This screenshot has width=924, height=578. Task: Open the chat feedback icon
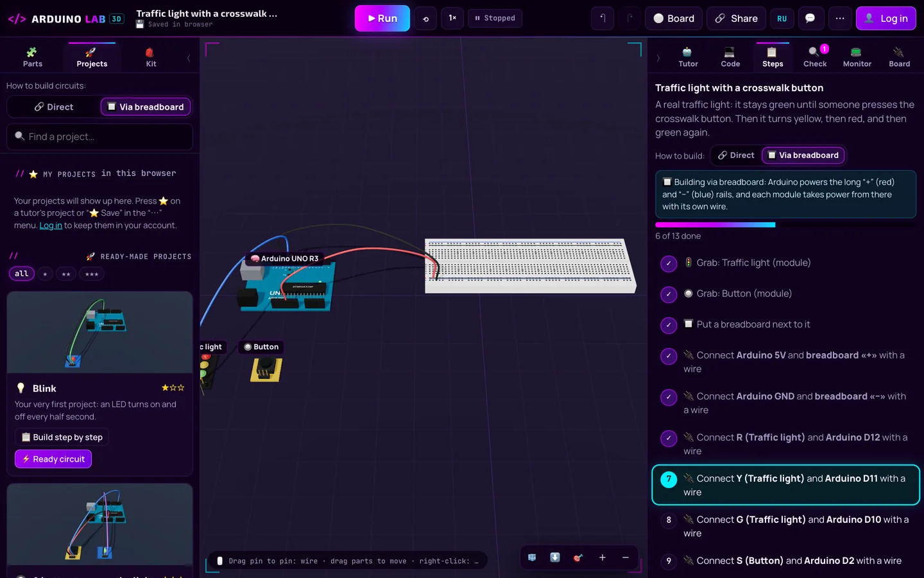tap(810, 19)
